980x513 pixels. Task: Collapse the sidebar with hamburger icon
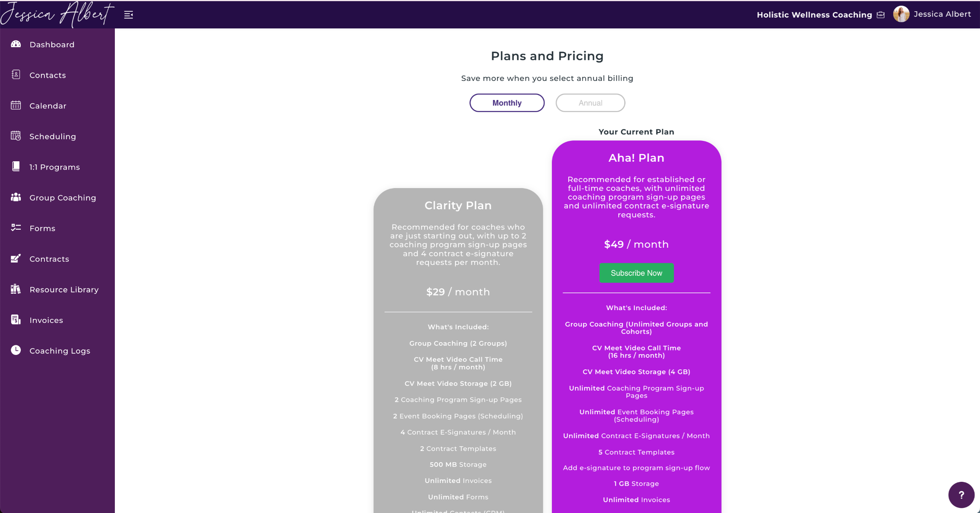pos(128,15)
